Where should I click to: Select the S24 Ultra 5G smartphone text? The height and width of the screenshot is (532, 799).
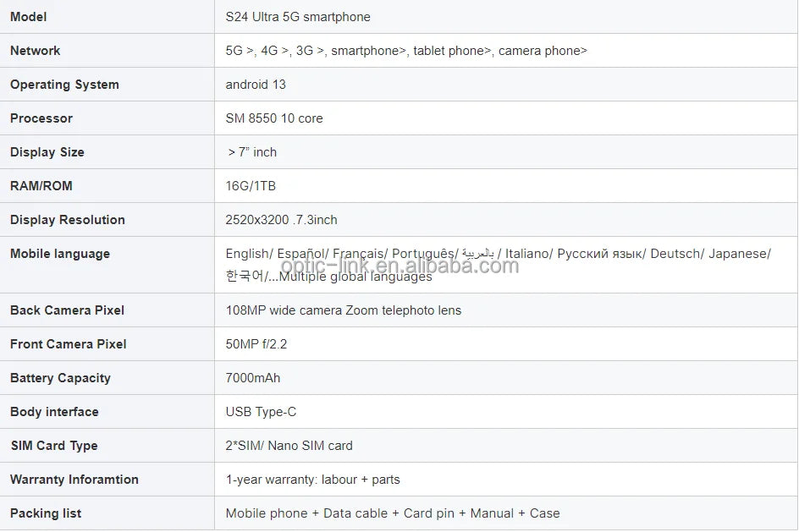(x=298, y=17)
